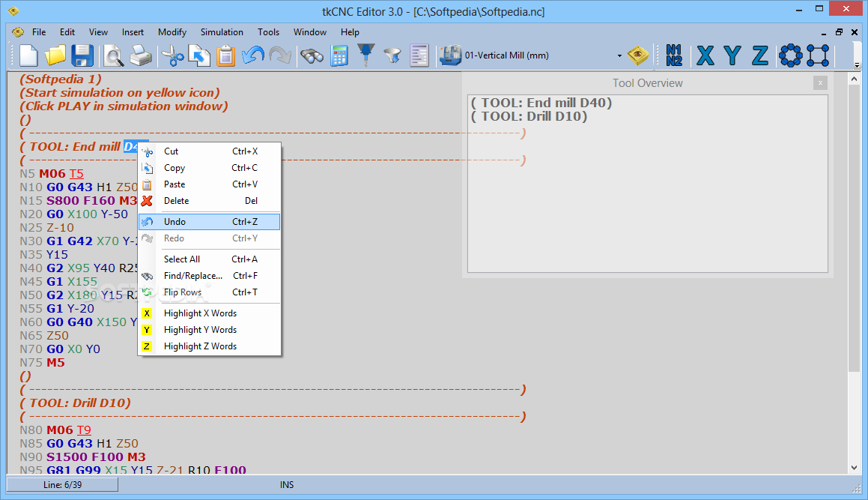This screenshot has height=500, width=868.
Task: Click the 'Line: 6/39' status field
Action: pos(63,485)
